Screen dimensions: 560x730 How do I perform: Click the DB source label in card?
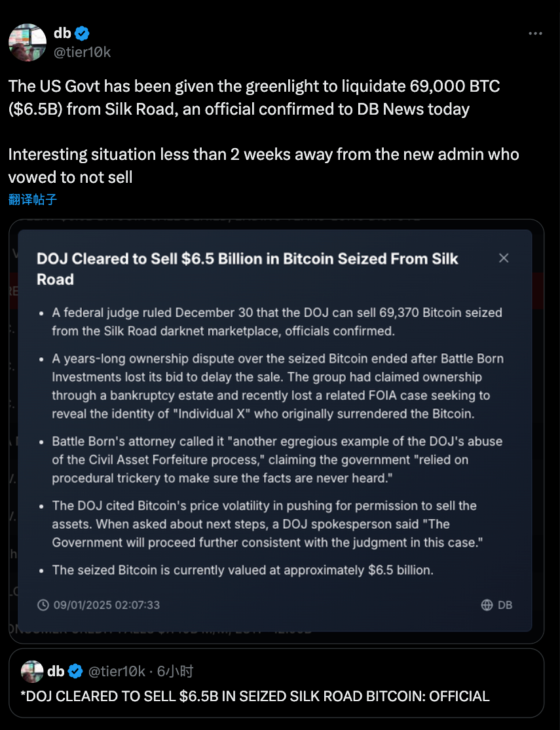pyautogui.click(x=505, y=605)
